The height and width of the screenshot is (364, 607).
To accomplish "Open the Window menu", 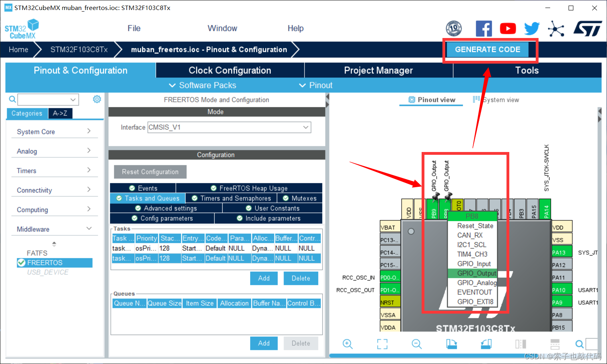I will (x=222, y=28).
